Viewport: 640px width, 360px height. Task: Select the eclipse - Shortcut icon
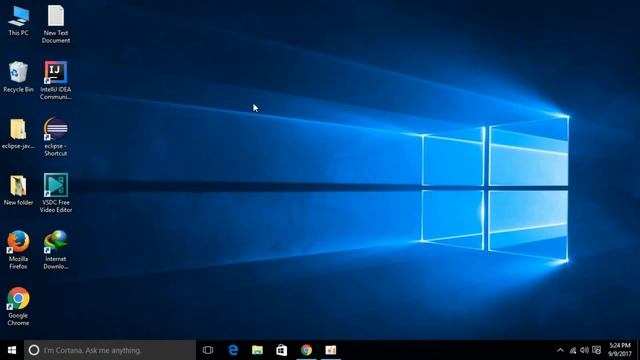[56, 137]
